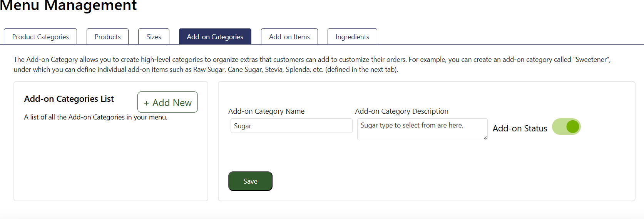644x219 pixels.
Task: Open the Products tab
Action: 107,37
